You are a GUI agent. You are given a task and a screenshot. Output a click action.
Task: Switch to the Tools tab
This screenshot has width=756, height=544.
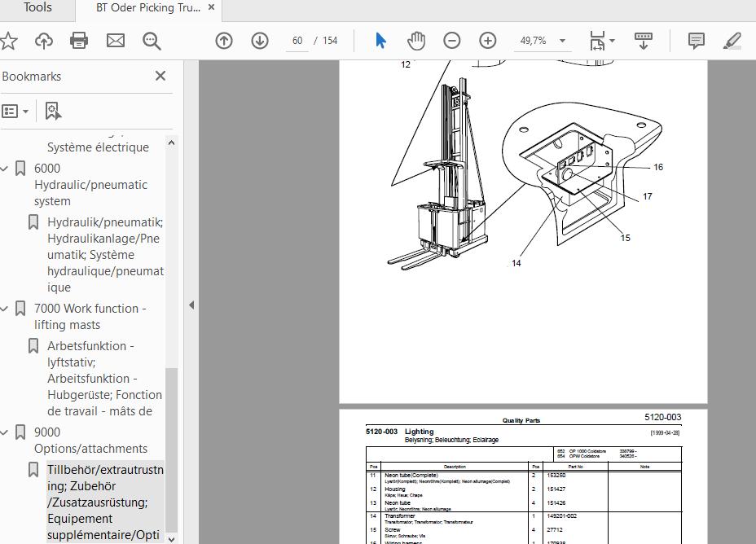[37, 7]
